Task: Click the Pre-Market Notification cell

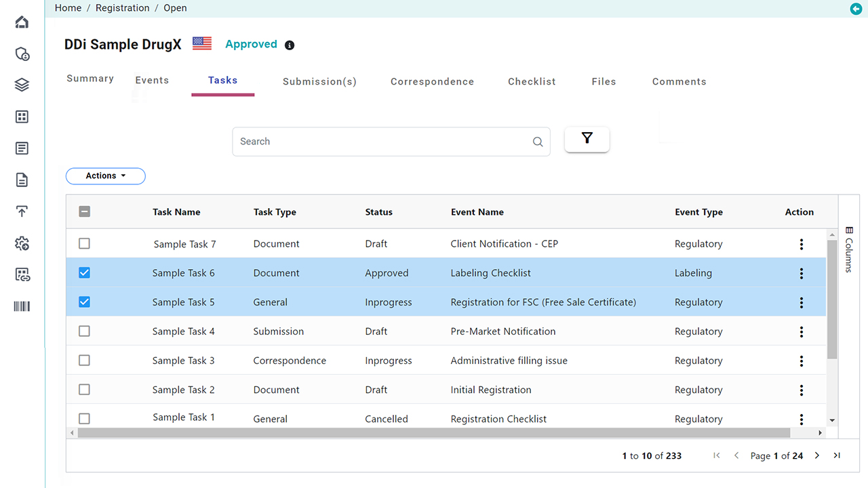Action: coord(502,331)
